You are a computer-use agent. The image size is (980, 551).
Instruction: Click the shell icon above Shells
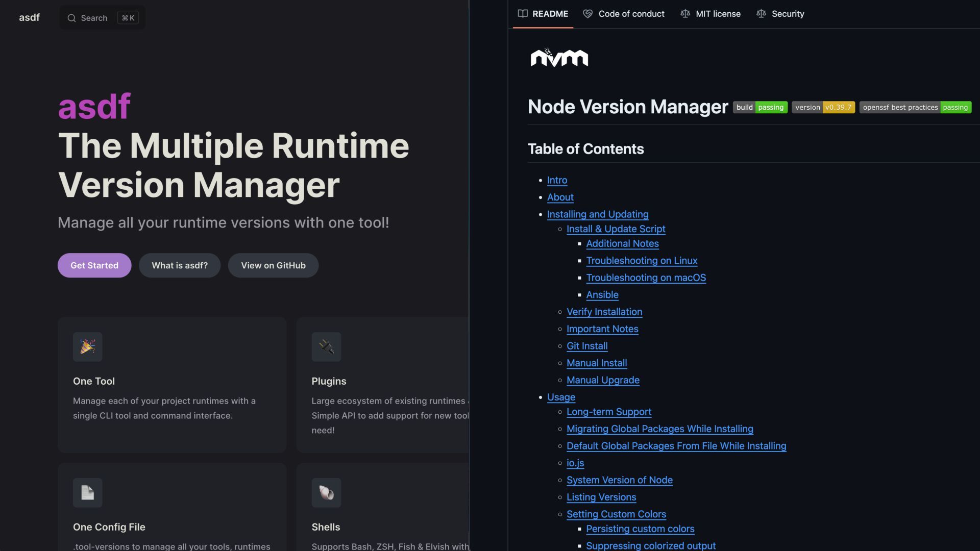click(326, 493)
